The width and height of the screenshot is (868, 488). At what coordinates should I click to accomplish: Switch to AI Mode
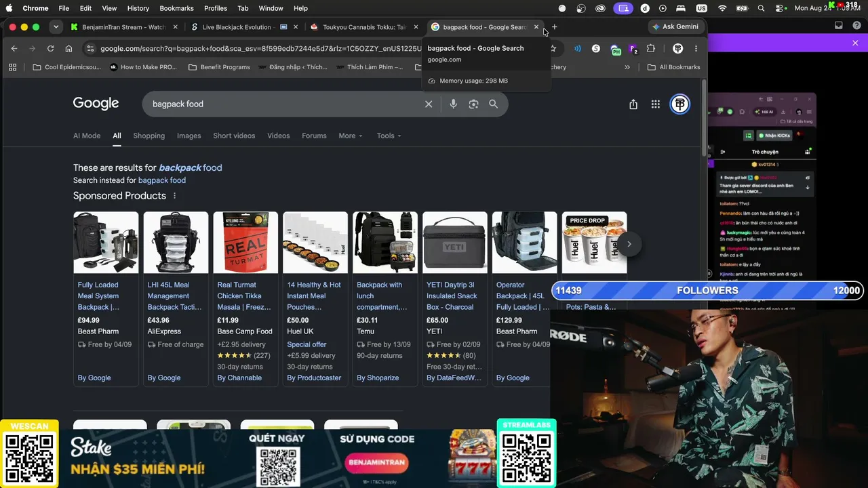coord(87,136)
